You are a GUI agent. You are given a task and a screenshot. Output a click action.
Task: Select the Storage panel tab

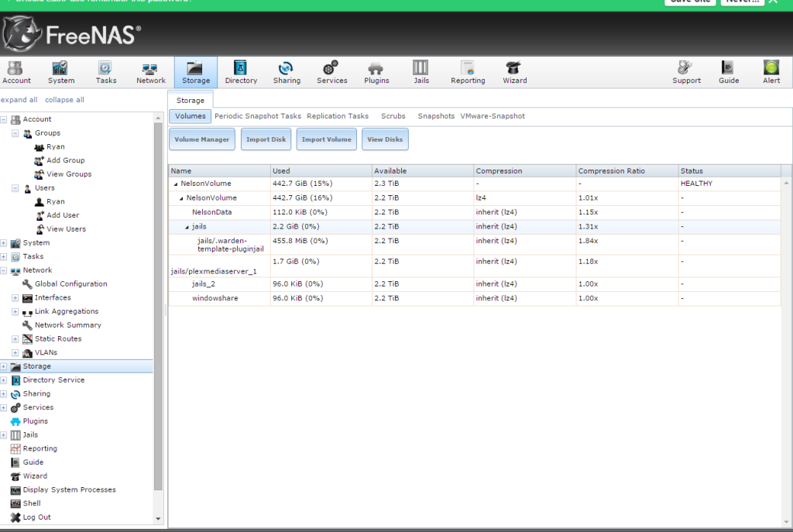191,100
